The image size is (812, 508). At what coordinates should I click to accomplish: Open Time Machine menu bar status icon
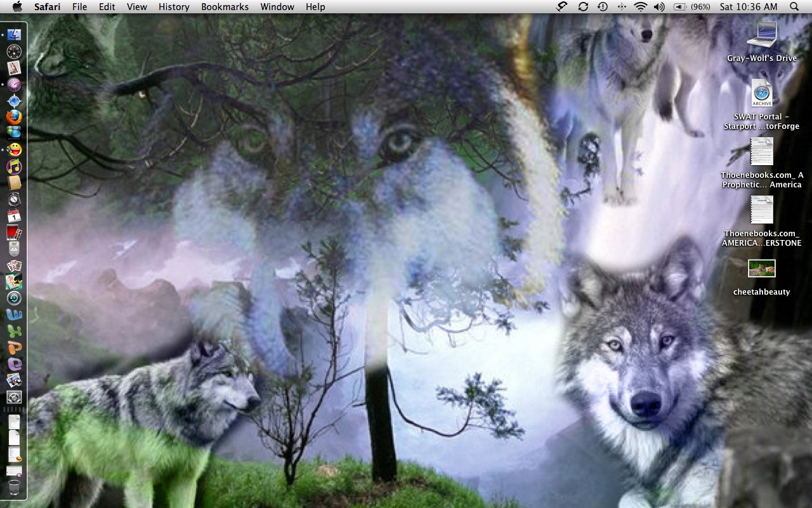[602, 6]
